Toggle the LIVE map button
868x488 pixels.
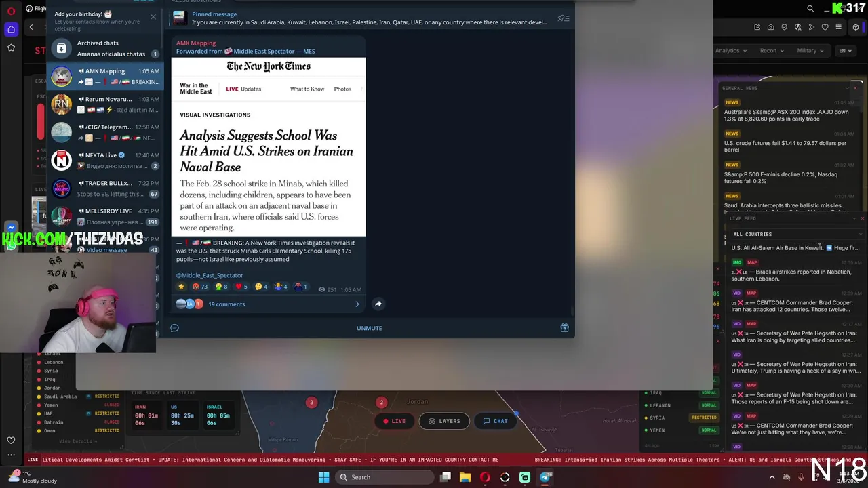click(x=394, y=421)
